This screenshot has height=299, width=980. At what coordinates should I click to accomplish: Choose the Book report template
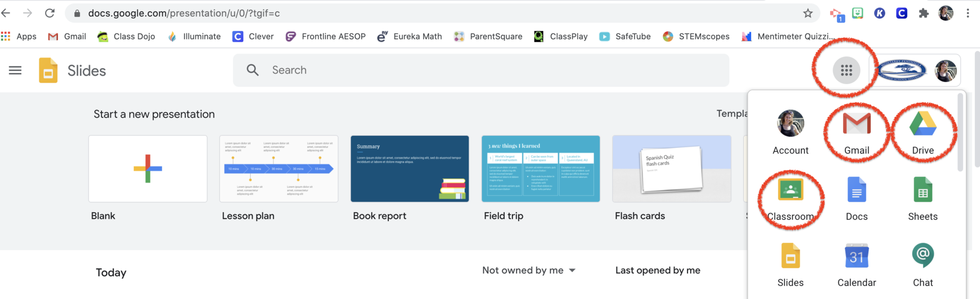pos(410,168)
